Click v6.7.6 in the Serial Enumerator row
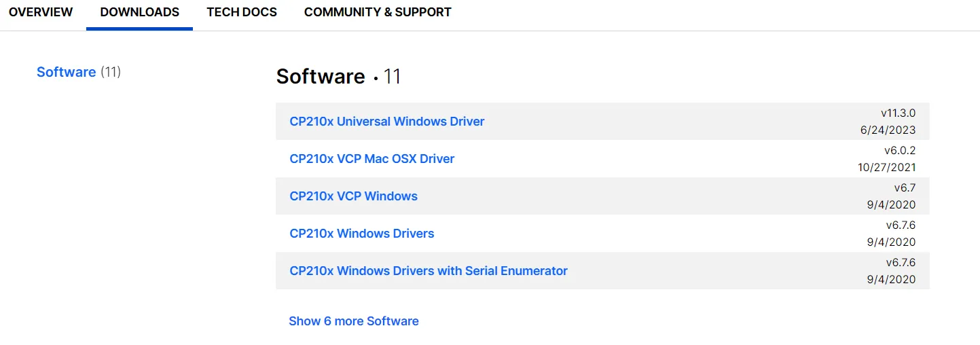This screenshot has height=345, width=980. coord(901,262)
